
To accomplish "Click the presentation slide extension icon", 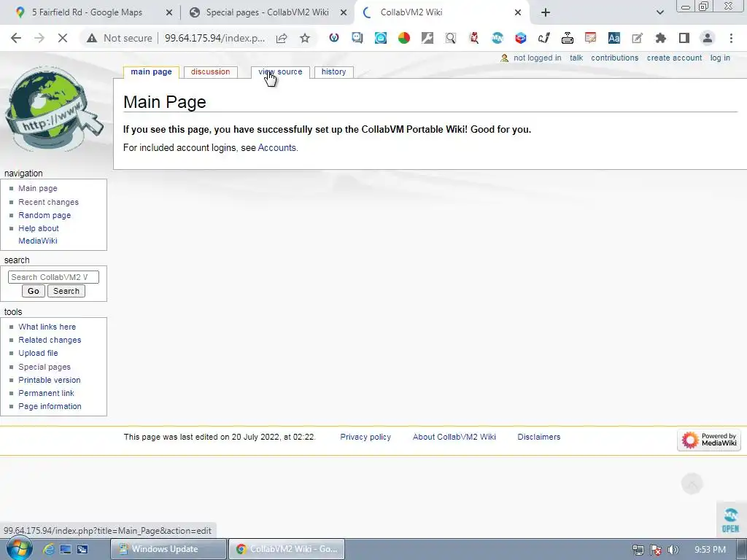I will (x=591, y=38).
